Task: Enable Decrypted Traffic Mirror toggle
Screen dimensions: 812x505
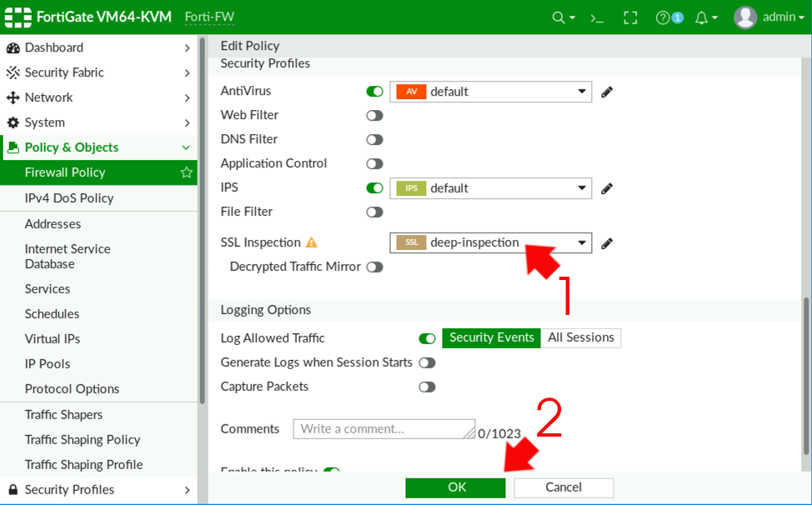Action: 374,267
